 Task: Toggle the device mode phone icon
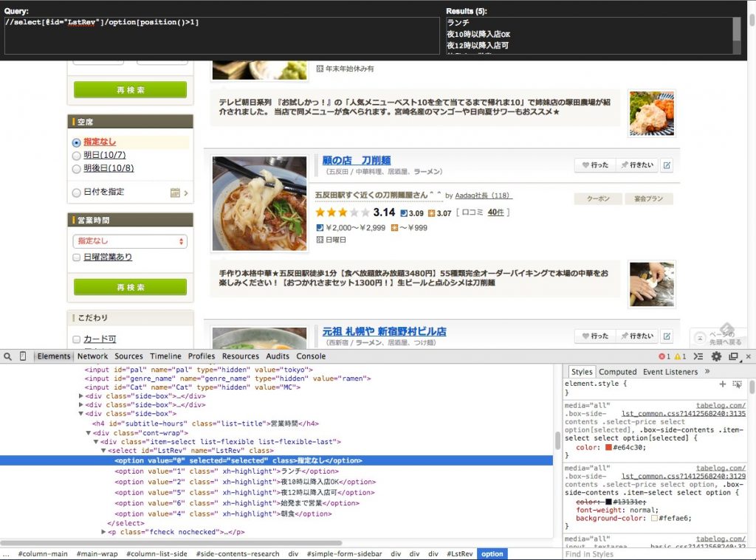[23, 356]
